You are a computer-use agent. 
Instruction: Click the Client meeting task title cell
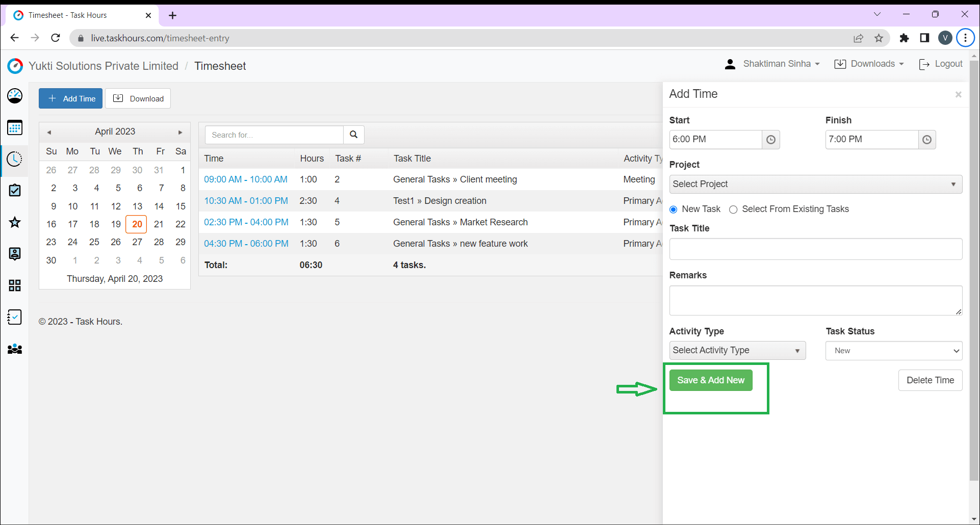pyautogui.click(x=455, y=179)
